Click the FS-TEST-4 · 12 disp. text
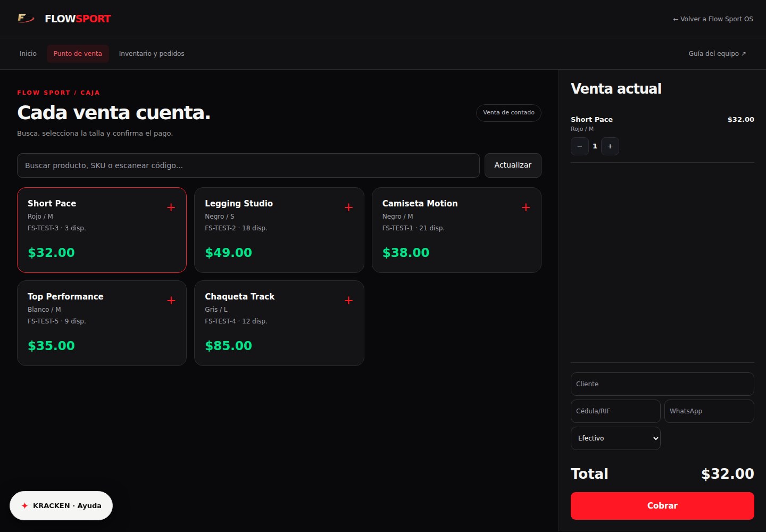The image size is (766, 532). coord(236,321)
